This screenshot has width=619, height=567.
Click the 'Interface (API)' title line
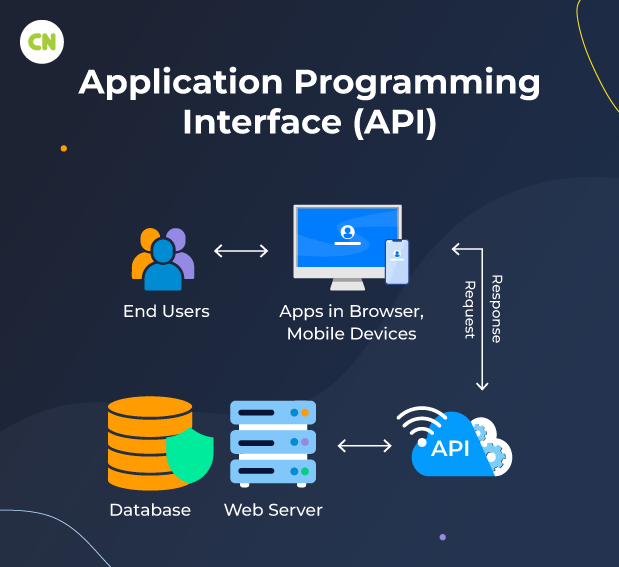click(x=310, y=122)
